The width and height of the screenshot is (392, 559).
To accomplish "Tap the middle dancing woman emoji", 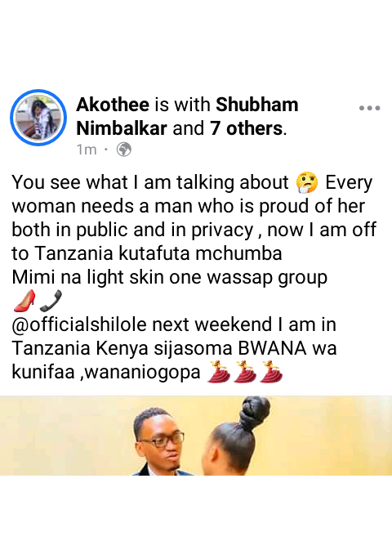I will tap(245, 372).
